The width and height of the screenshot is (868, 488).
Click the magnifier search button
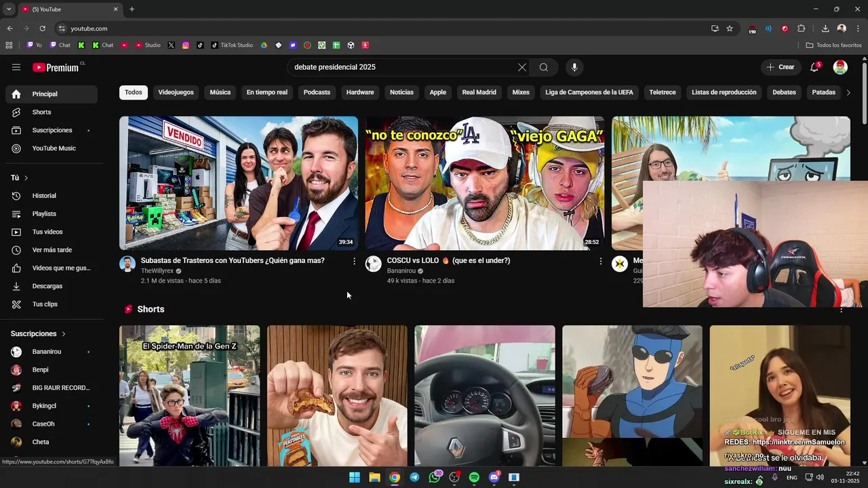pyautogui.click(x=544, y=67)
